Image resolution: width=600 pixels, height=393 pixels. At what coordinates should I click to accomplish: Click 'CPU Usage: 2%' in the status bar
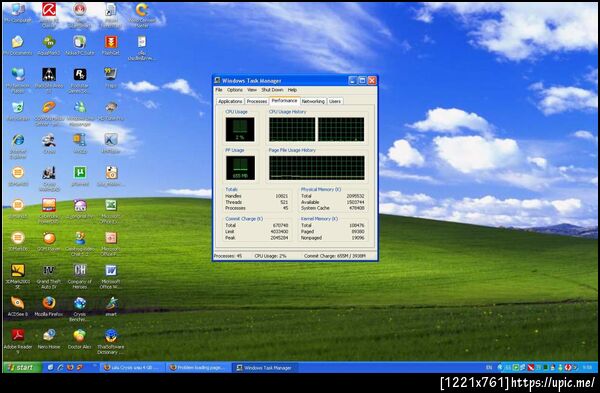(x=270, y=256)
